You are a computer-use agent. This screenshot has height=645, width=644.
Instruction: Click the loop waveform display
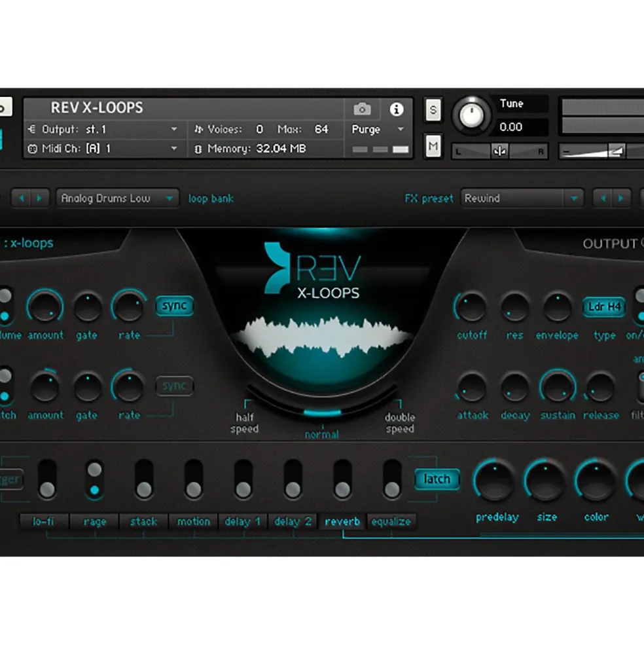(x=323, y=336)
